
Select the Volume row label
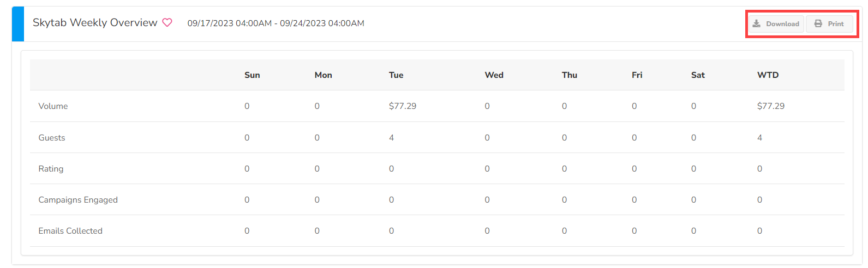53,106
